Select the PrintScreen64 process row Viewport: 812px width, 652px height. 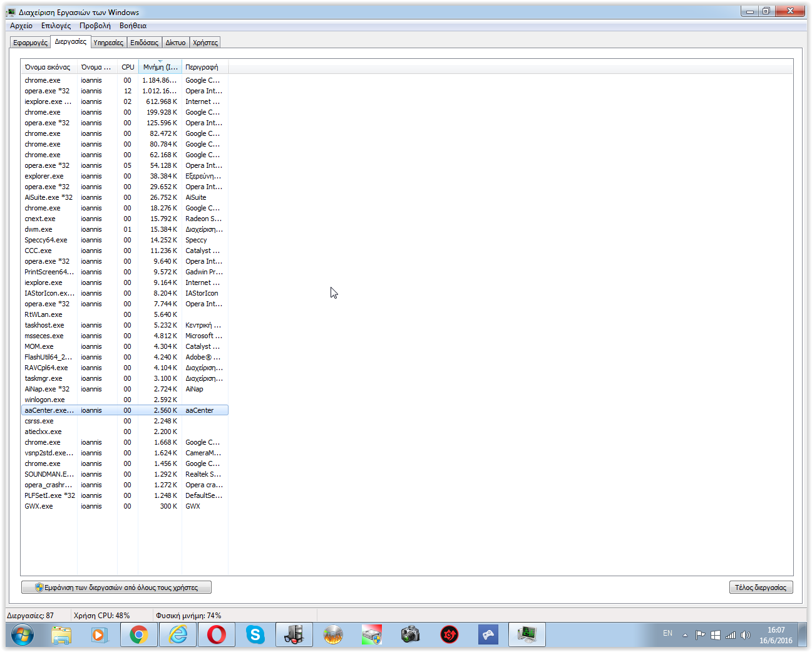(125, 272)
